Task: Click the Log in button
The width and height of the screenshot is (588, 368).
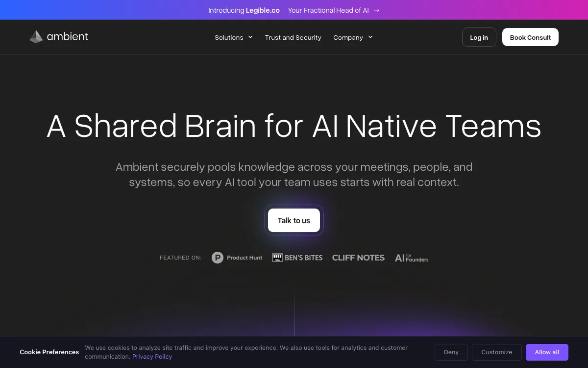Action: click(479, 37)
